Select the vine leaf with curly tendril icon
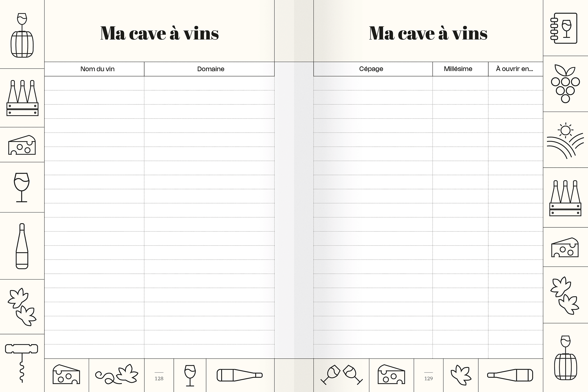 click(x=117, y=374)
